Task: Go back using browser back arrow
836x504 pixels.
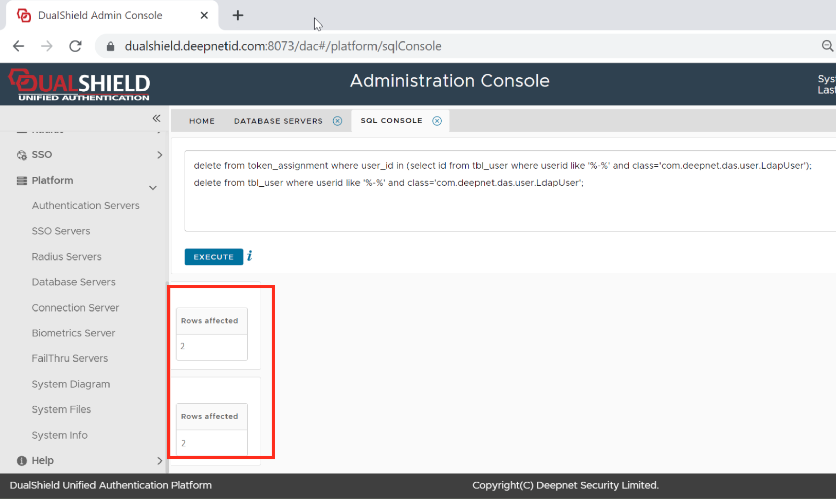Action: [18, 46]
